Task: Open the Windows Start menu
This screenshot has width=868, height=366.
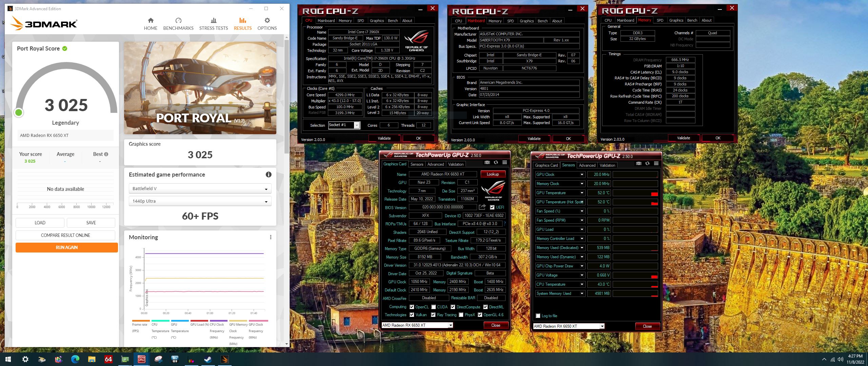Action: [x=8, y=359]
